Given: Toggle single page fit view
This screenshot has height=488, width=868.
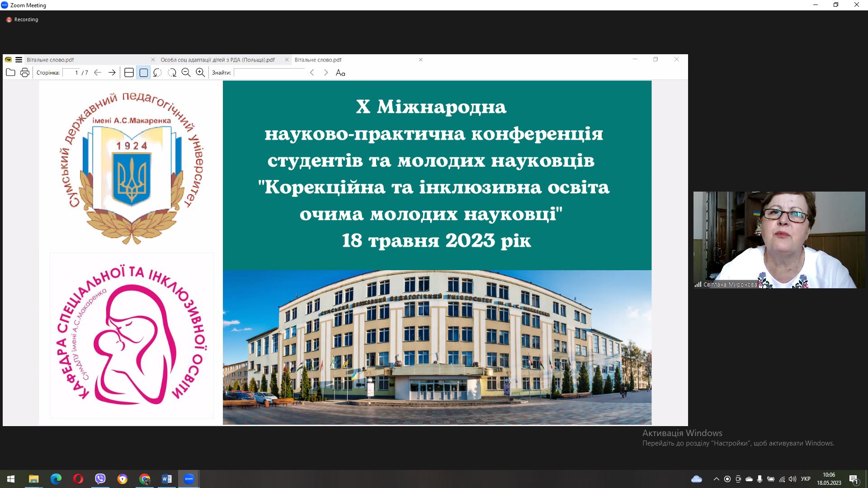Looking at the screenshot, I should [x=143, y=72].
